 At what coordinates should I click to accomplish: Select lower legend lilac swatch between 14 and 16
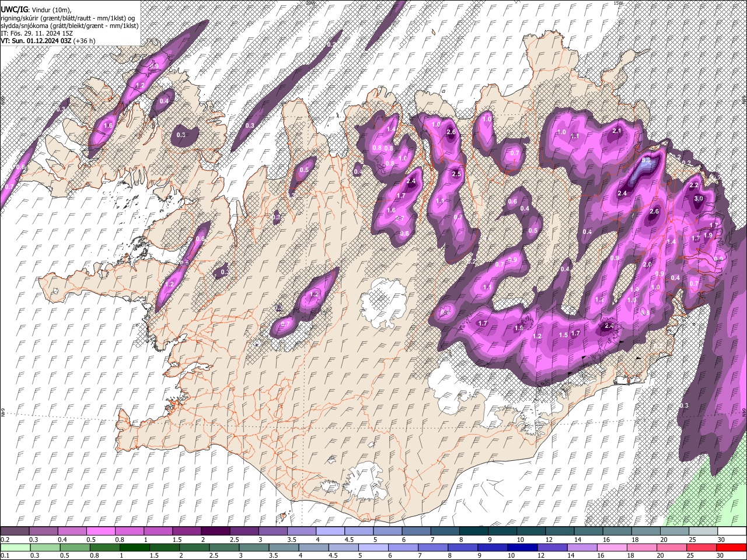point(582,547)
